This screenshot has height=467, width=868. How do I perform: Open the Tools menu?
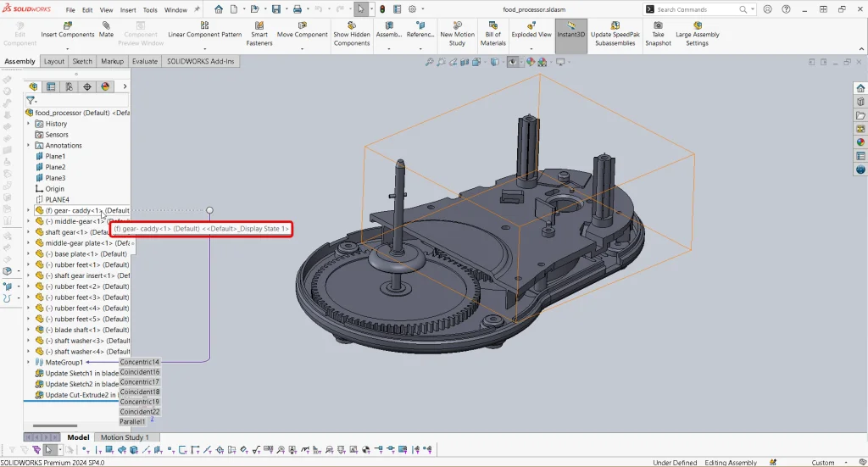pyautogui.click(x=150, y=10)
